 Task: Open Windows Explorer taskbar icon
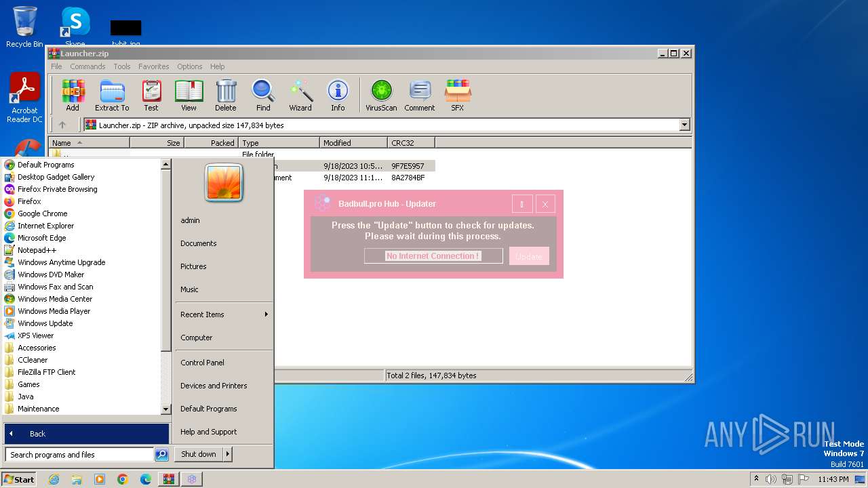77,479
